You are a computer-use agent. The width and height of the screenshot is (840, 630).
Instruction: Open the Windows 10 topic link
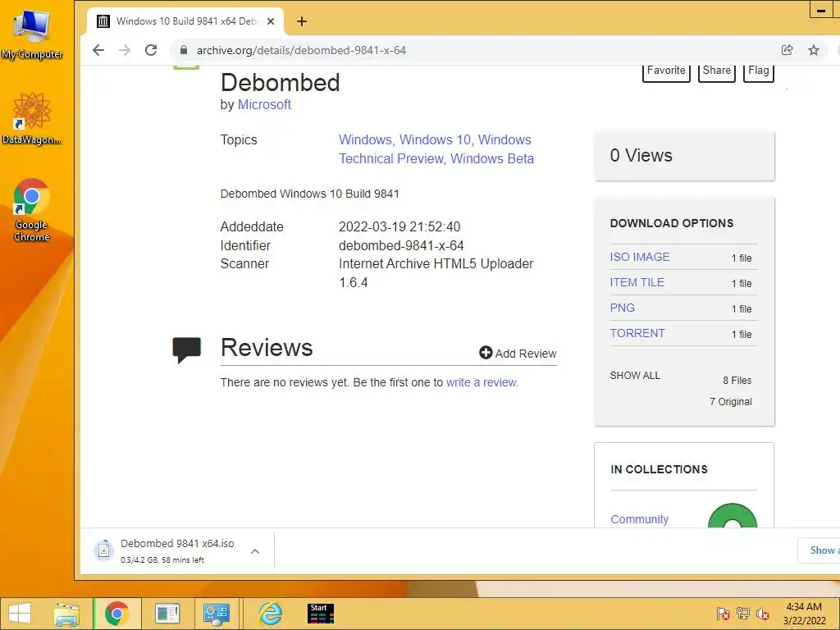pyautogui.click(x=435, y=139)
